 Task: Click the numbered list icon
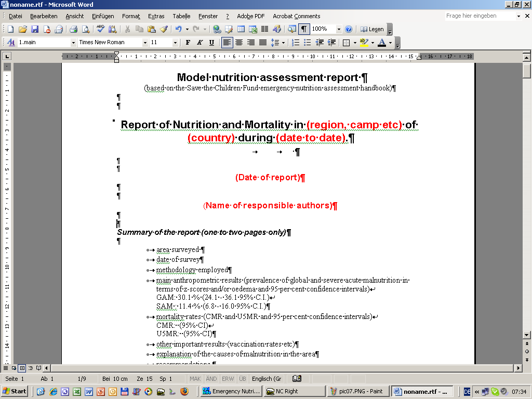[296, 43]
